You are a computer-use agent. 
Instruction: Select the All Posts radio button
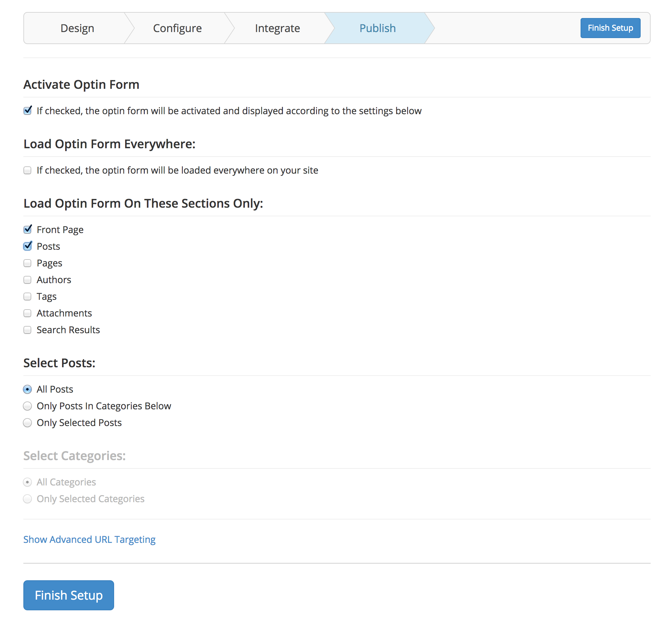point(28,389)
